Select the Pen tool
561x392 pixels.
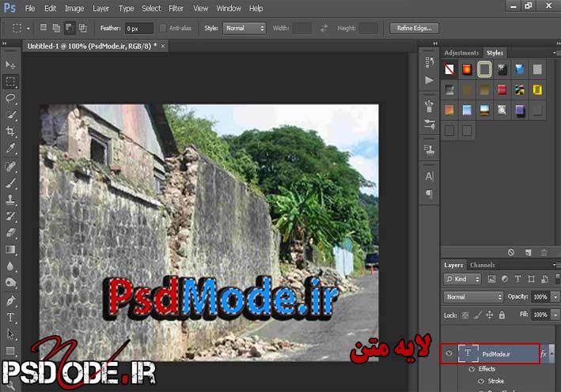pos(10,301)
